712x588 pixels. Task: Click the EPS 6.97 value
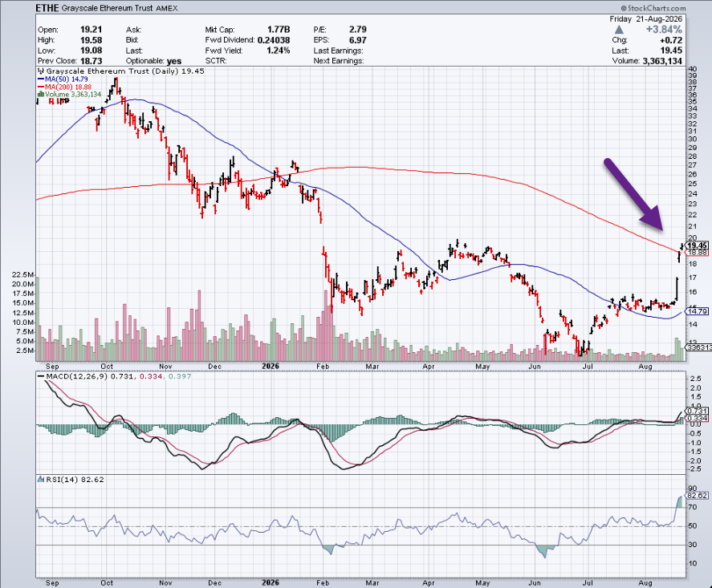click(x=358, y=40)
